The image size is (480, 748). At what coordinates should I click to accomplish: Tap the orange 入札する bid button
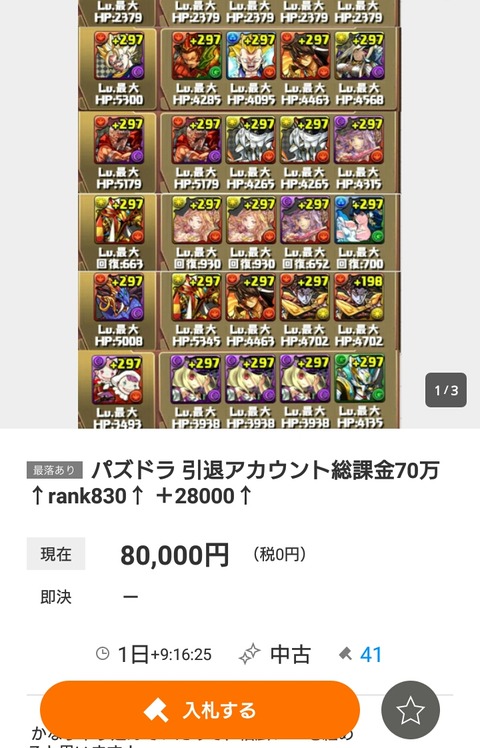click(199, 710)
